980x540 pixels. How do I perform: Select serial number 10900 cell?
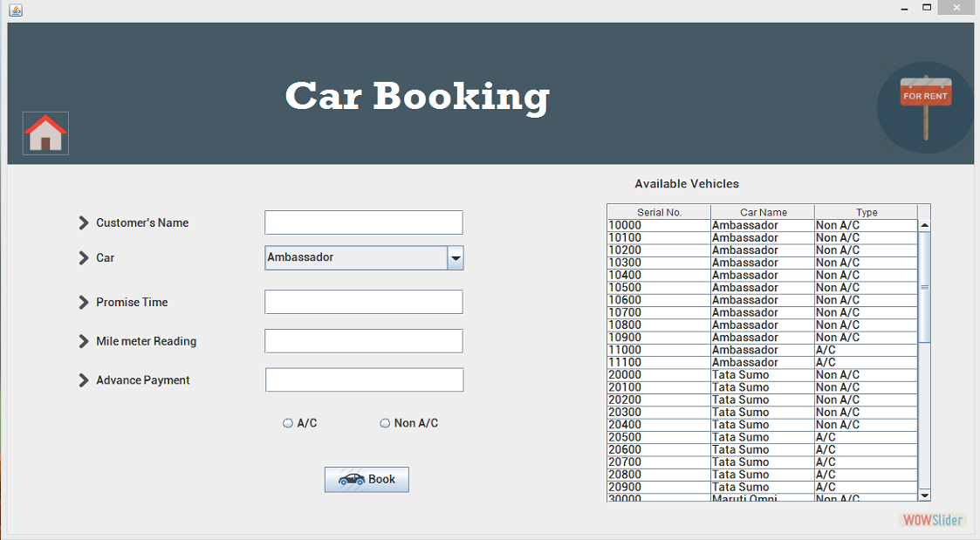[x=659, y=338]
